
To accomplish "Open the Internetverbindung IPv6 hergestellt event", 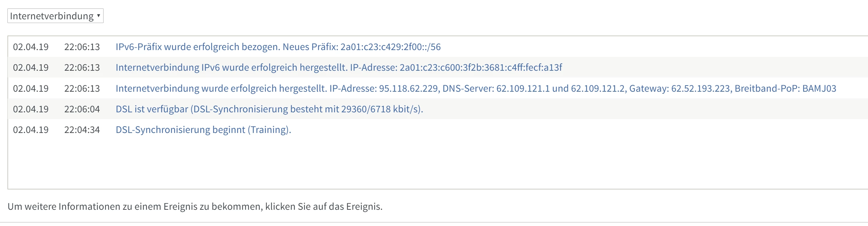I will (338, 67).
